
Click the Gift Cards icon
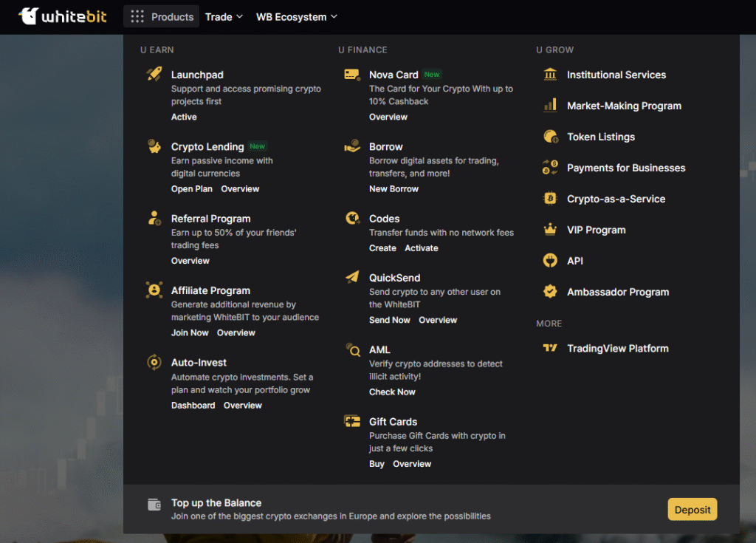pyautogui.click(x=352, y=421)
